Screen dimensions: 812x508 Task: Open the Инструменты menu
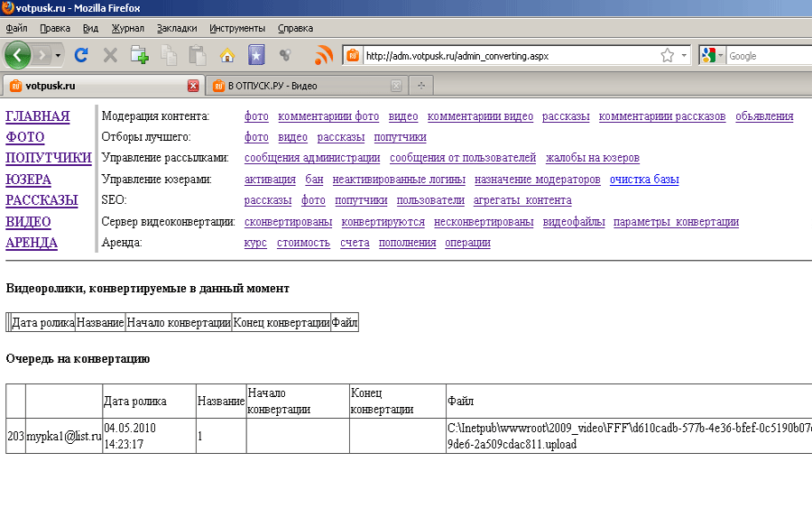[x=237, y=29]
